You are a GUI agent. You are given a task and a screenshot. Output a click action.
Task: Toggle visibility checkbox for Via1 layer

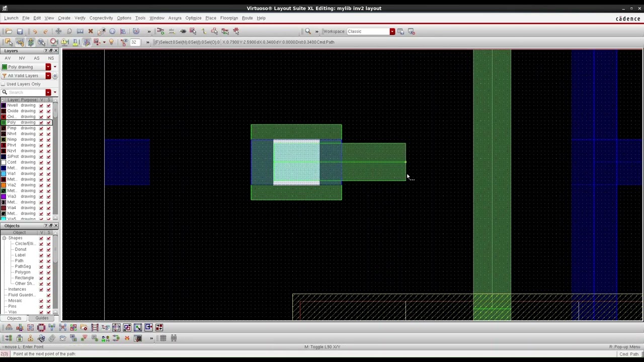click(41, 173)
